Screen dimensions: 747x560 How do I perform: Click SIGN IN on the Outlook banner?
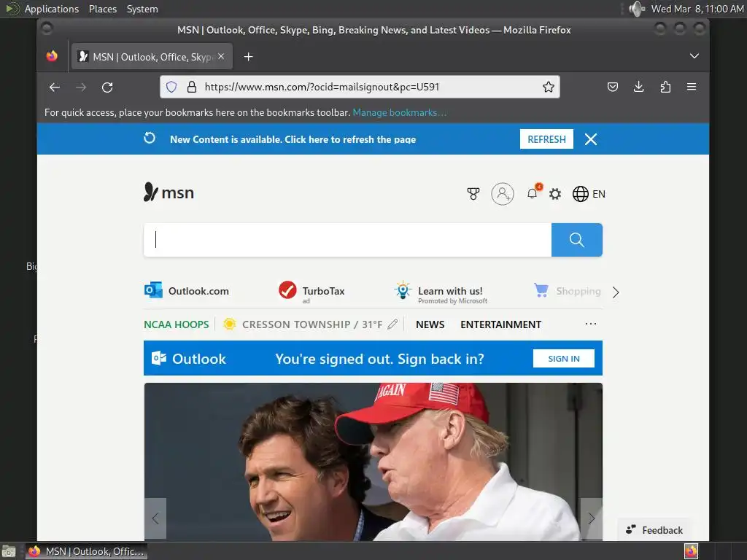pyautogui.click(x=564, y=359)
